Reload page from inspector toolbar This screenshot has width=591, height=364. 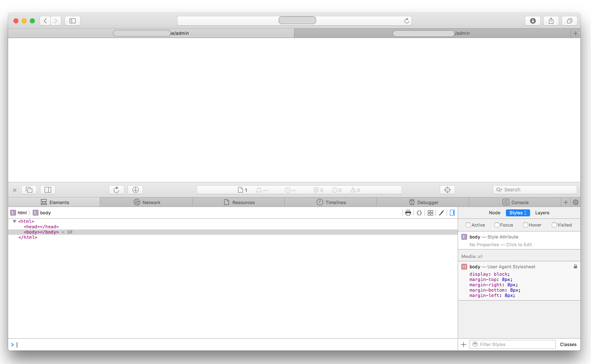click(x=117, y=190)
